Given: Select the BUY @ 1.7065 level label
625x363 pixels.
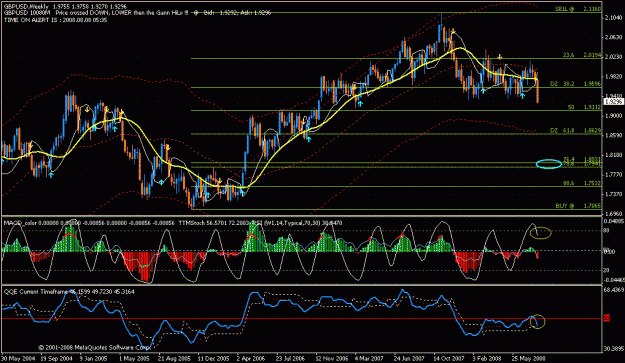Looking at the screenshot, I should (578, 206).
